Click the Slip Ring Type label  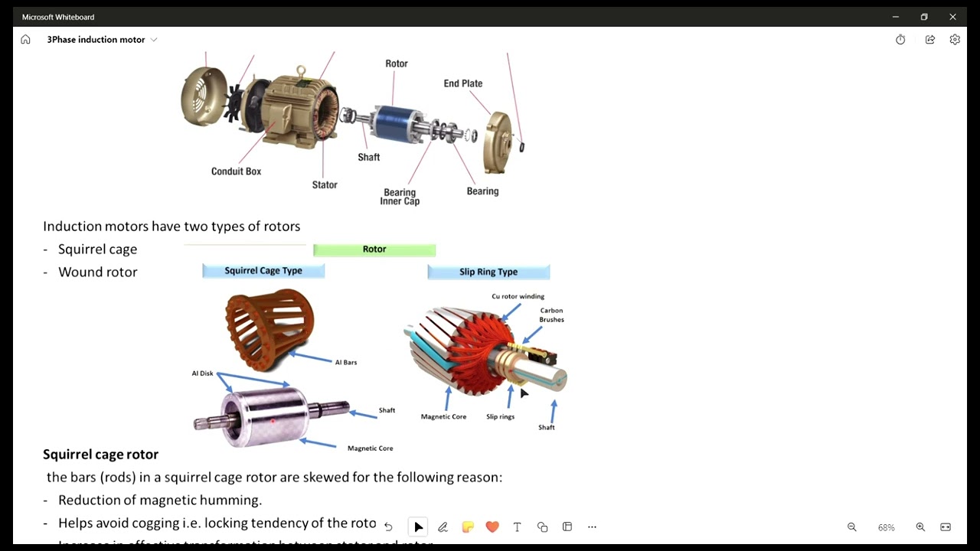[x=488, y=272]
